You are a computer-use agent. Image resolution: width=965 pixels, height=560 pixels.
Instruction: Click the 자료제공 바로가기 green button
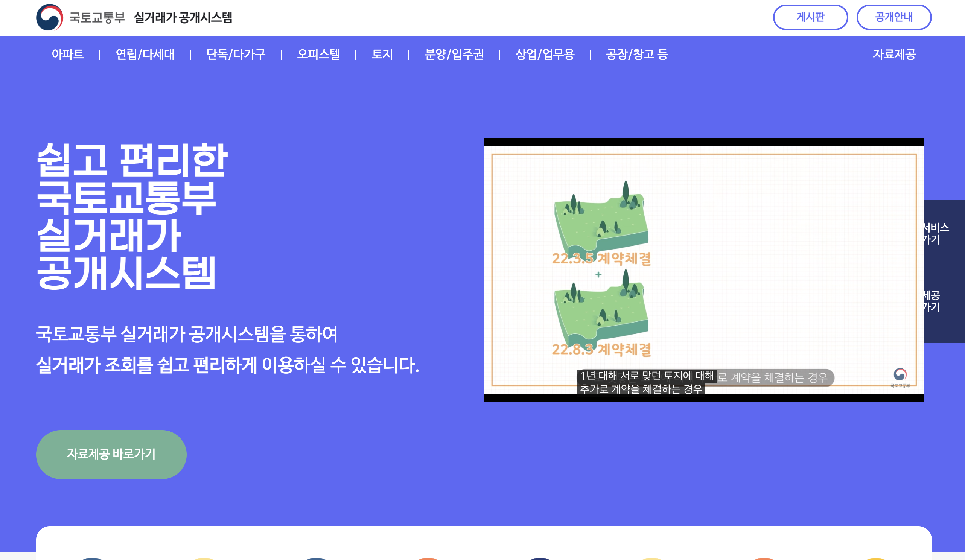[x=111, y=454]
